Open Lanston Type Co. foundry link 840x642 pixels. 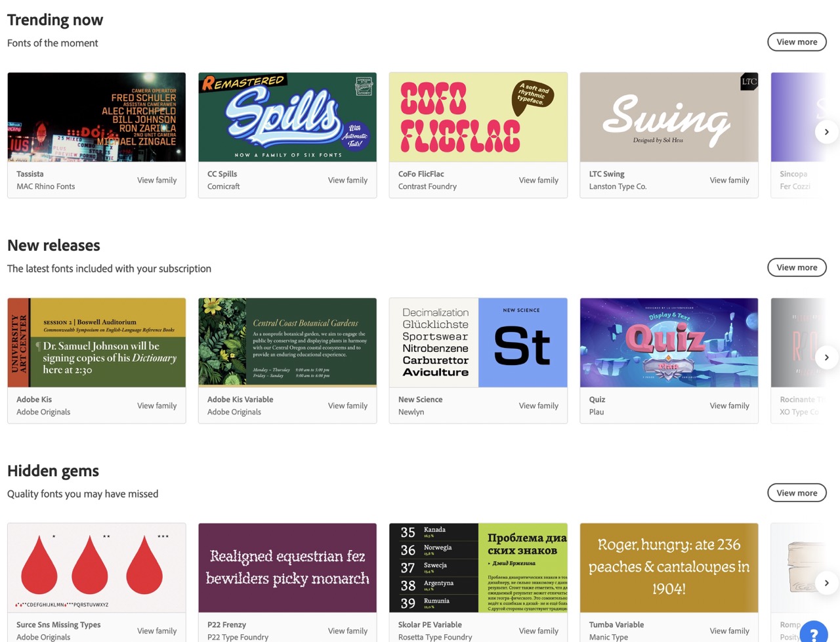pyautogui.click(x=618, y=186)
